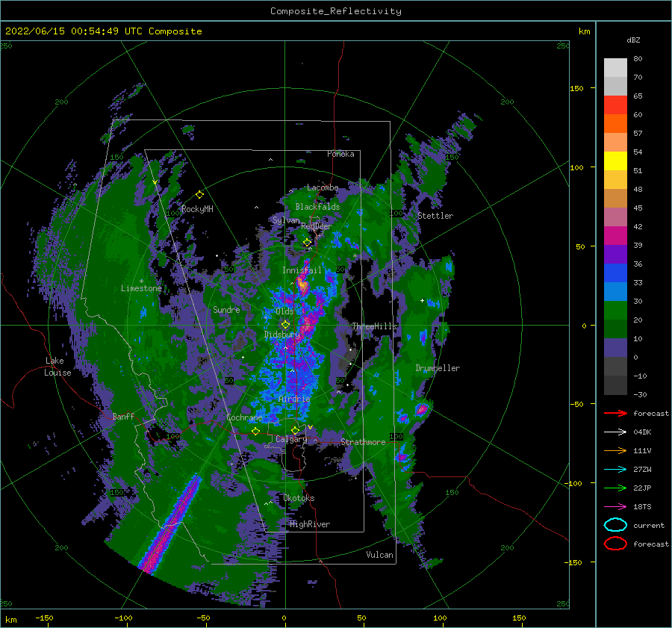Click the -150 label on bottom axis
This screenshot has height=628, width=672.
44,618
